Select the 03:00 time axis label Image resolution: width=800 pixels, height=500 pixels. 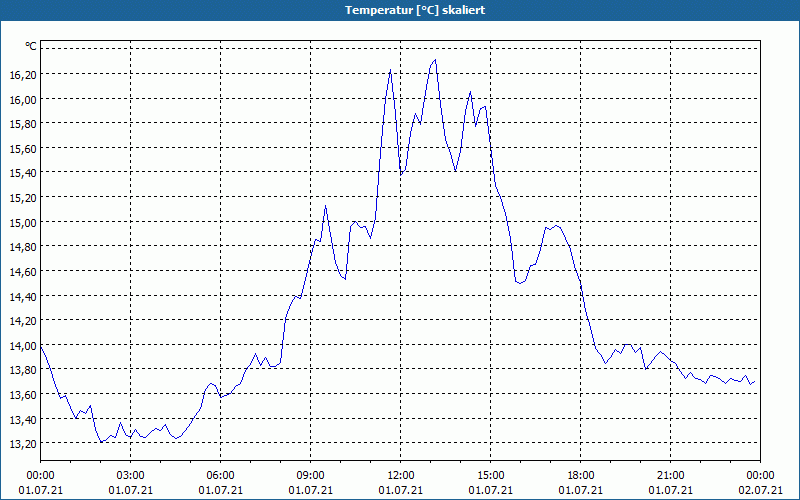point(131,476)
